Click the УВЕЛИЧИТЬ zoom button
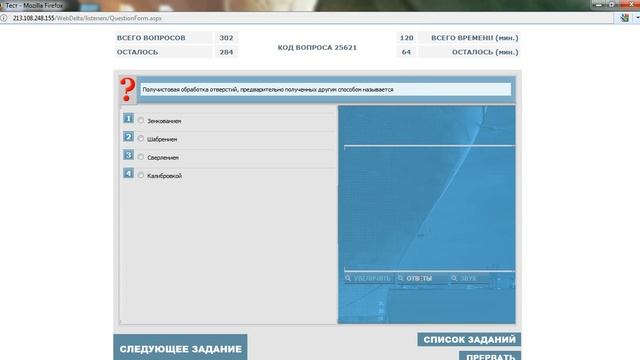This screenshot has height=360, width=640. click(369, 278)
